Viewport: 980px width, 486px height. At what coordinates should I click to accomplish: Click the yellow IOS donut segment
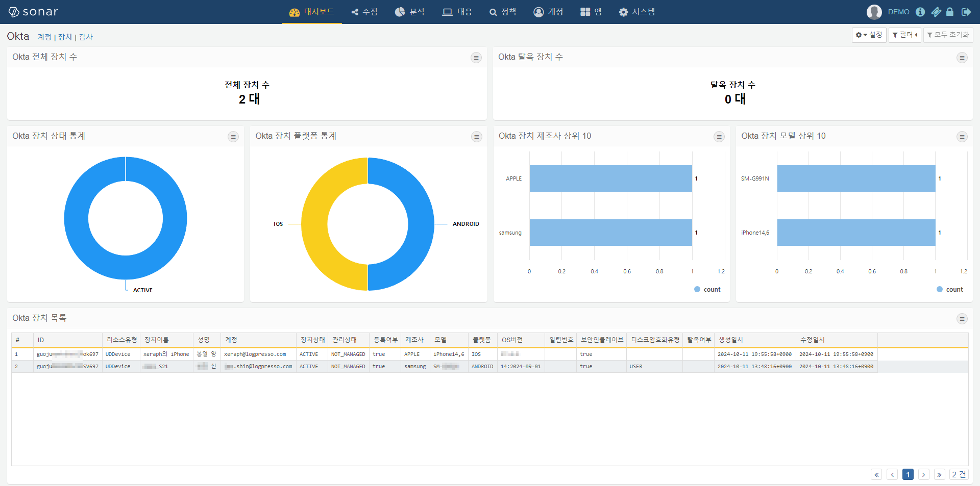tap(314, 224)
